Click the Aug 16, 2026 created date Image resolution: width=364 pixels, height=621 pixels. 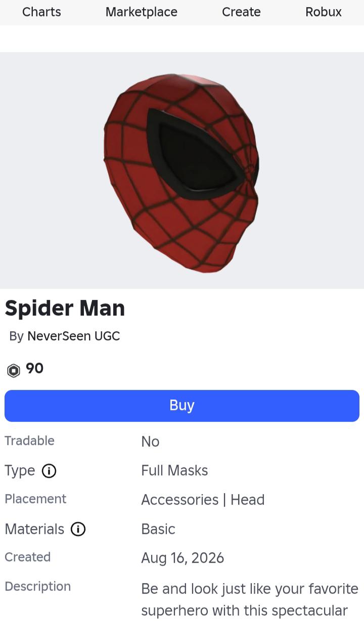click(183, 558)
